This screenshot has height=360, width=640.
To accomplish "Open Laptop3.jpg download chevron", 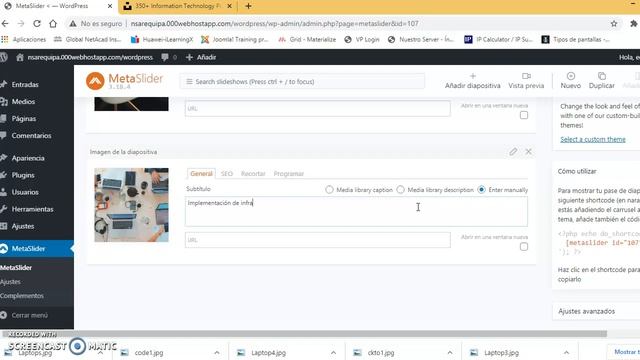I will (x=567, y=353).
